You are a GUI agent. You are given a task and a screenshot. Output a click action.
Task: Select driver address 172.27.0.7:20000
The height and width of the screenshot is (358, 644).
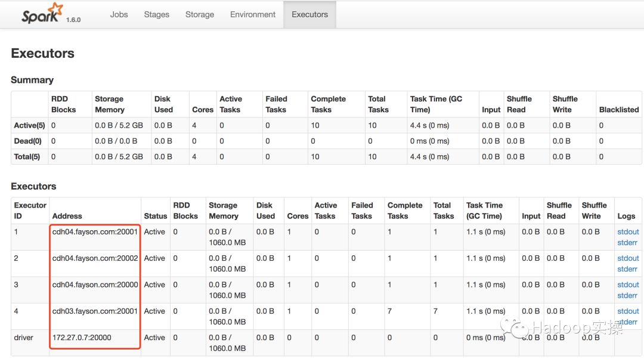tap(82, 338)
